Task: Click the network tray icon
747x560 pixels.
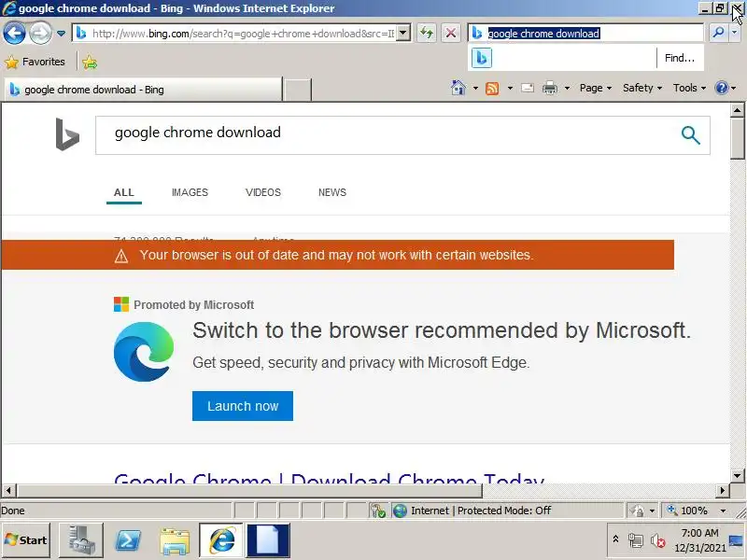Action: 636,540
